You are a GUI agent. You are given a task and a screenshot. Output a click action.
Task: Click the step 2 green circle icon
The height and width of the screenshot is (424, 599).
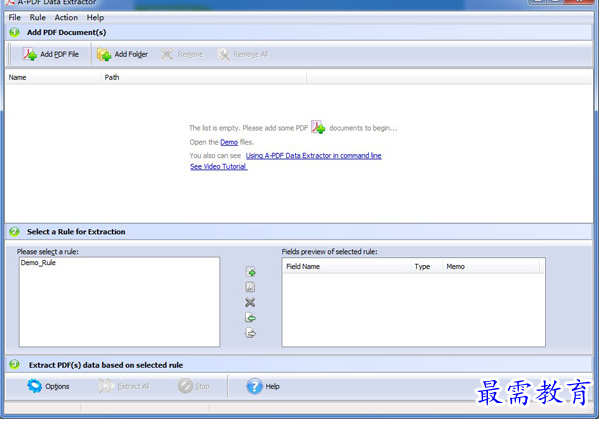pos(15,231)
